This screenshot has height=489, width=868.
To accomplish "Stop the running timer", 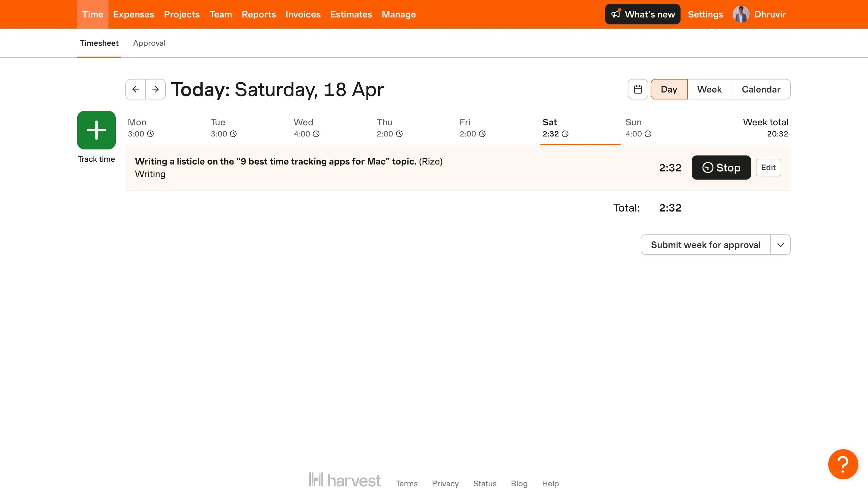I will pyautogui.click(x=721, y=168).
